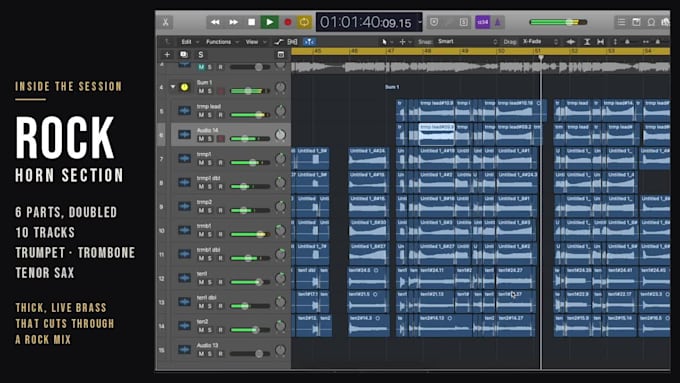Click the trmp1 dbl track pan knob
Image resolution: width=680 pixels, height=383 pixels.
coord(281,182)
